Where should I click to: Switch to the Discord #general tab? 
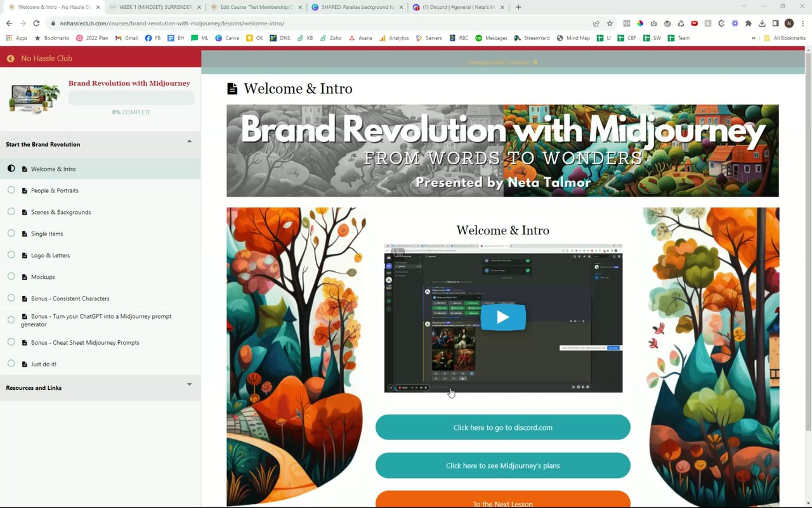(459, 7)
